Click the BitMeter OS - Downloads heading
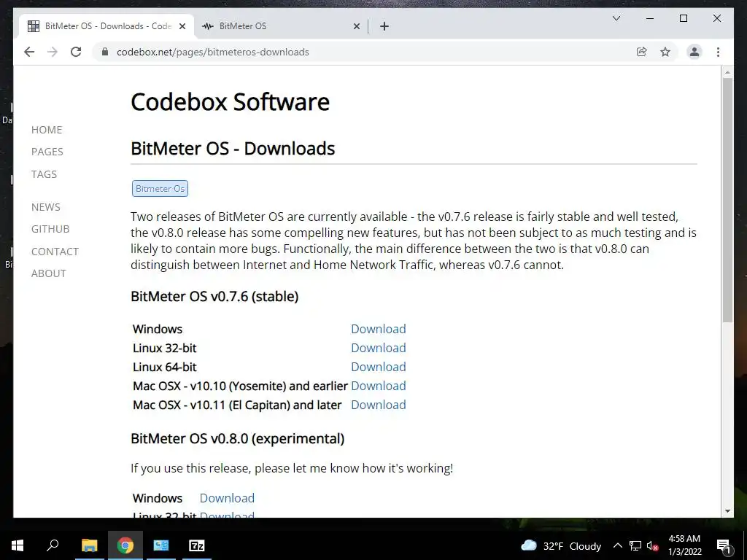Image resolution: width=747 pixels, height=560 pixels. 233,149
